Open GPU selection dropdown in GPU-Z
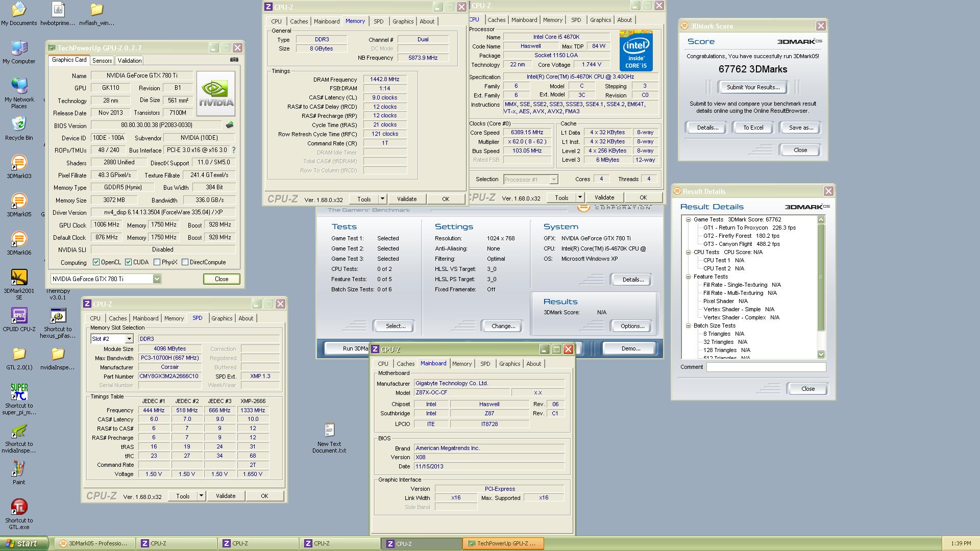The height and width of the screenshot is (551, 980). click(157, 279)
